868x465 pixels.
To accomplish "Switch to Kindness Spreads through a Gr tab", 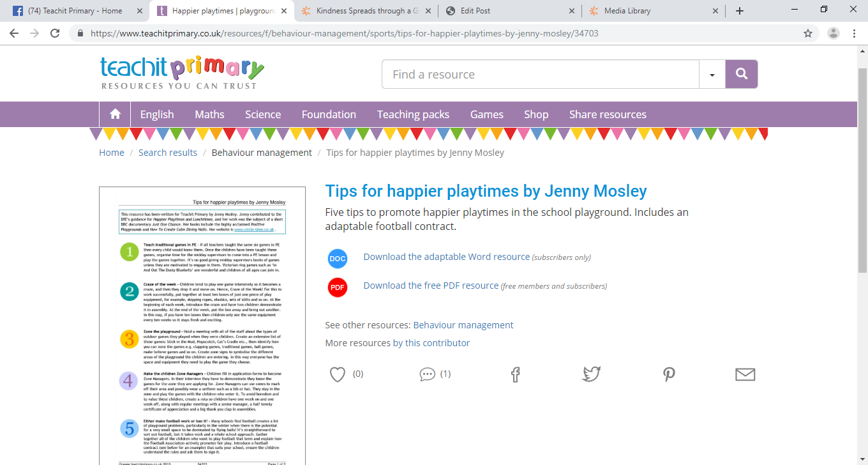I will coord(364,11).
